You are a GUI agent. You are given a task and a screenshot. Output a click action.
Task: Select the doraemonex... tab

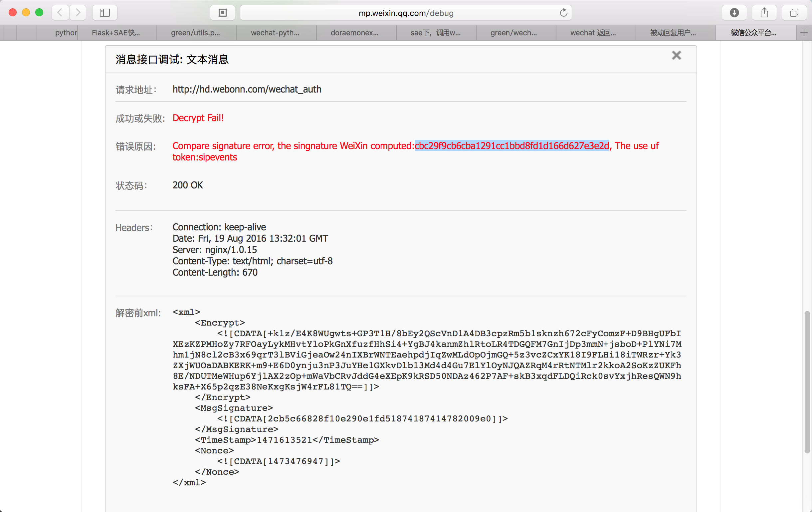pyautogui.click(x=355, y=33)
